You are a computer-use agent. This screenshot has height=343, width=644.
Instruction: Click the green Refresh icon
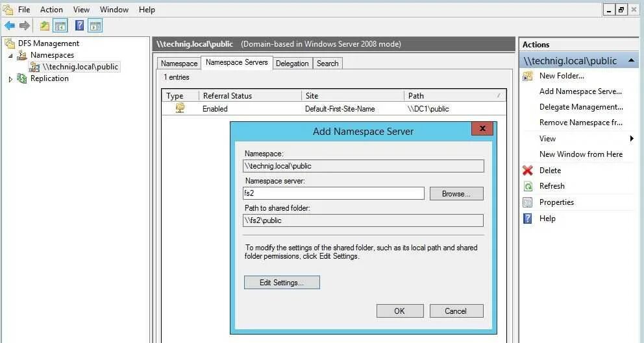click(528, 186)
